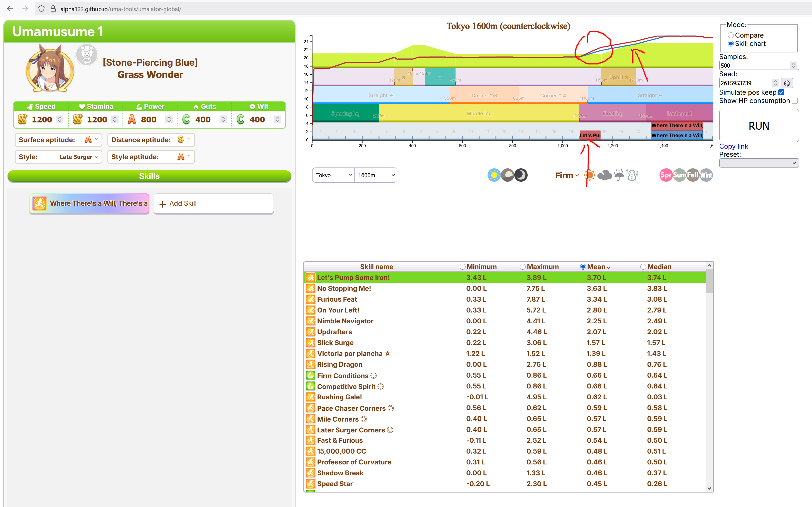Select rainy umbrella weather icon

pyautogui.click(x=619, y=175)
